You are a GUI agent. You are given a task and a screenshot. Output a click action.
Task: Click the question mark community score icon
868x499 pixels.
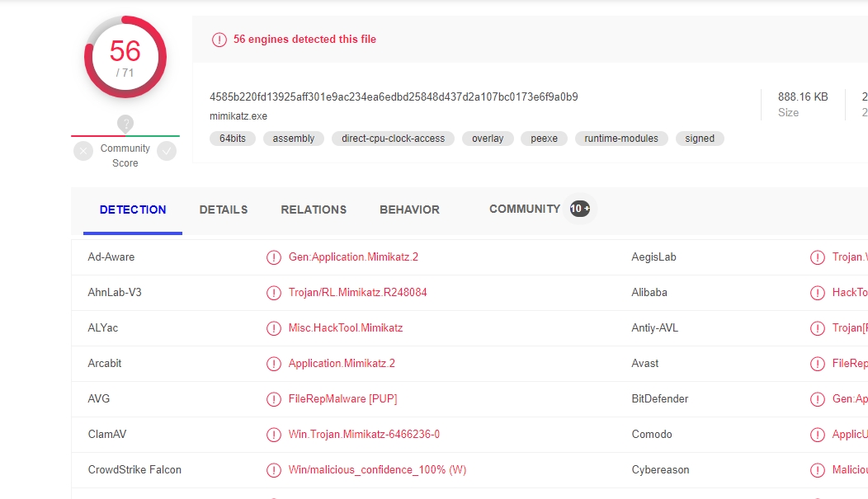click(125, 124)
